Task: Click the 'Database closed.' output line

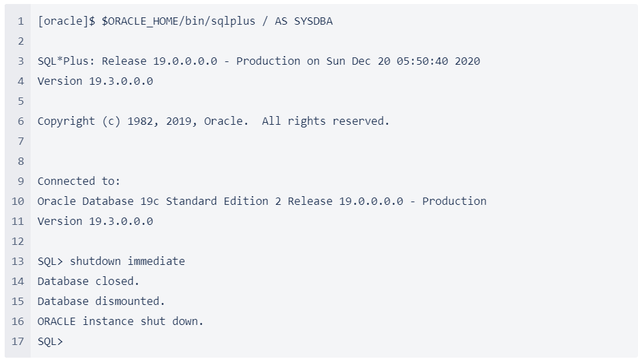Action: (88, 281)
